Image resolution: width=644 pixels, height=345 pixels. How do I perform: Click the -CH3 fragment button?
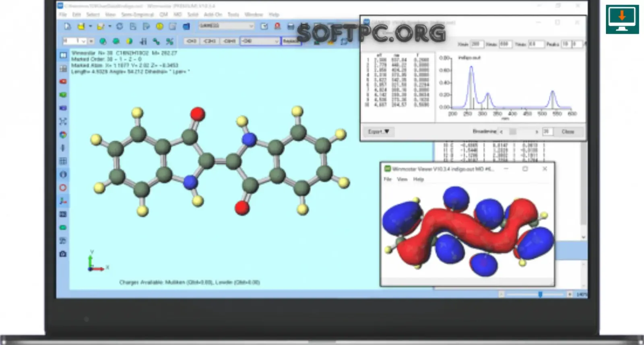coord(192,41)
